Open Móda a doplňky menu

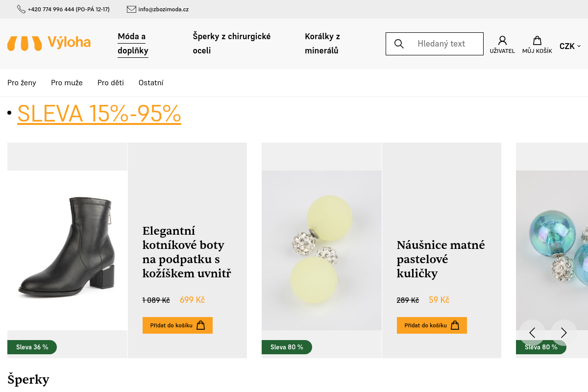point(133,44)
